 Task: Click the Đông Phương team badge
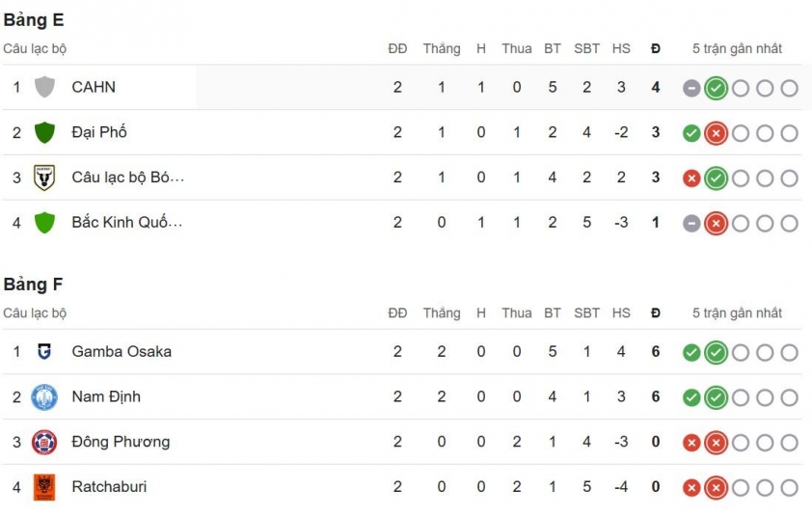coord(44,442)
